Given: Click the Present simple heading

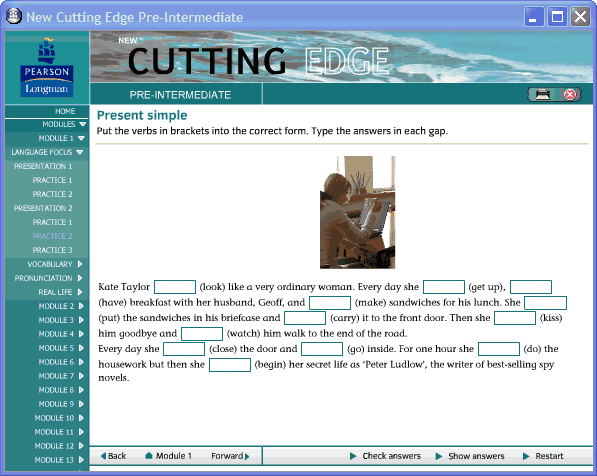Looking at the screenshot, I should [142, 115].
